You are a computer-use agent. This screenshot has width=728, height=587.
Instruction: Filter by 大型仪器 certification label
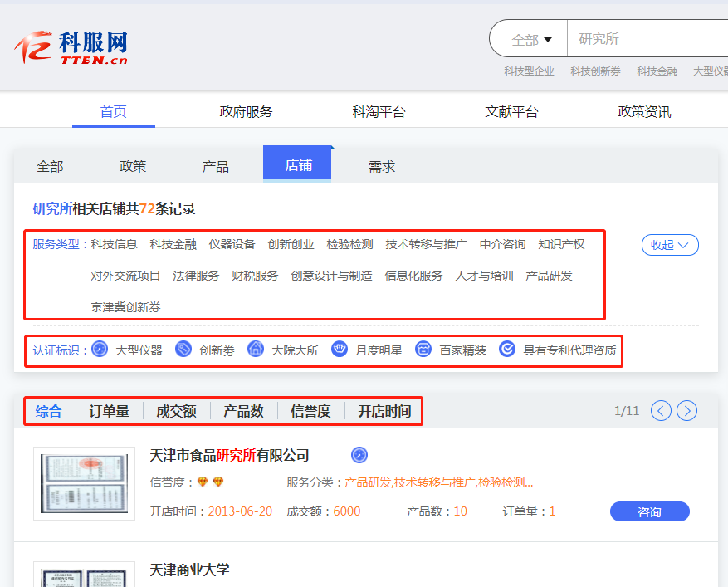(x=139, y=350)
